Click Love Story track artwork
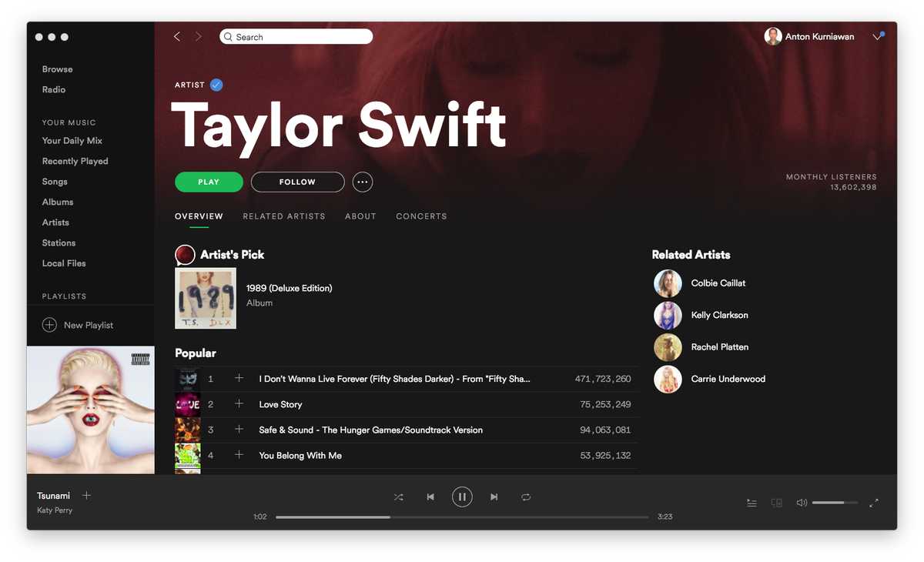The image size is (924, 562). click(x=188, y=404)
